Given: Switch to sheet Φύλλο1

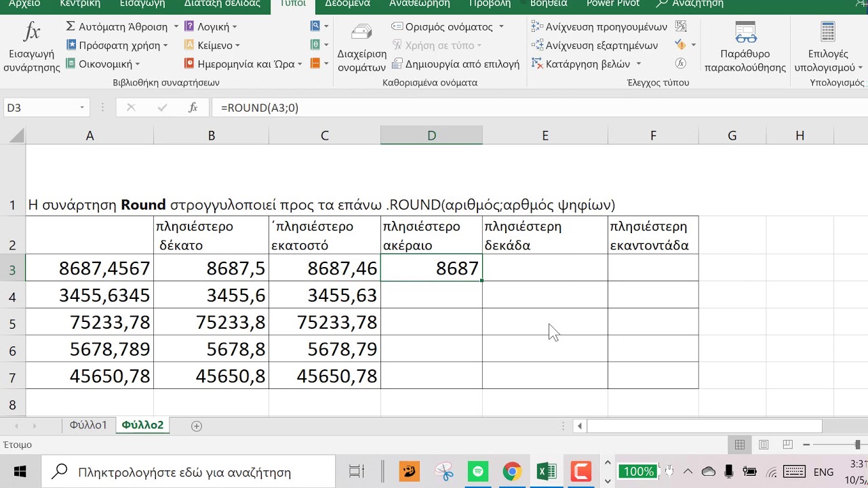Looking at the screenshot, I should 88,426.
